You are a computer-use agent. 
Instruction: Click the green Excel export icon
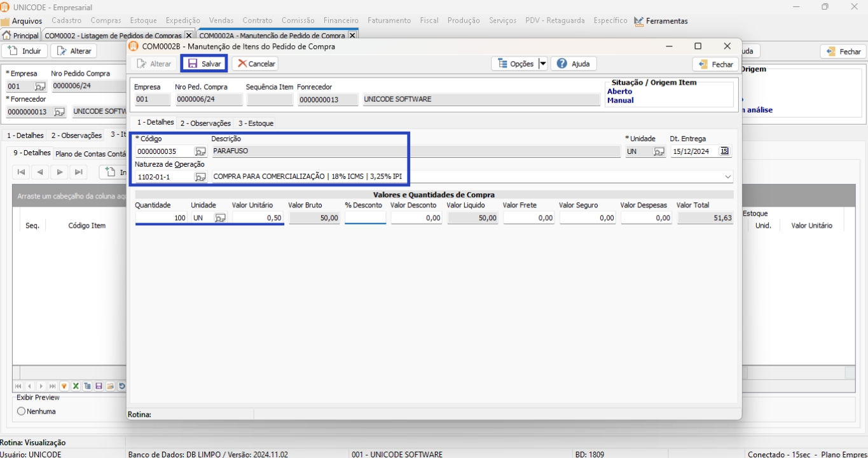[76, 386]
